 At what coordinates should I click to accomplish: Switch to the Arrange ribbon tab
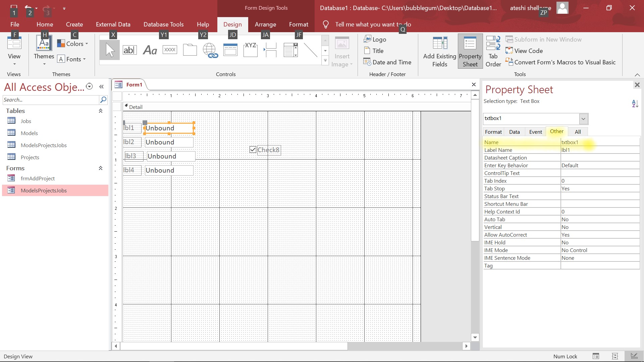click(x=265, y=24)
